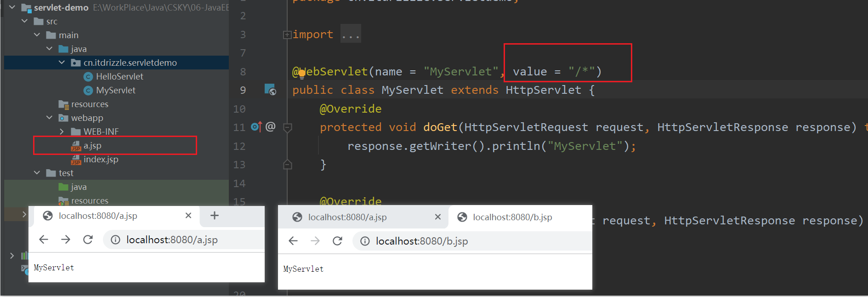Collapse the java folder under main

coord(50,49)
